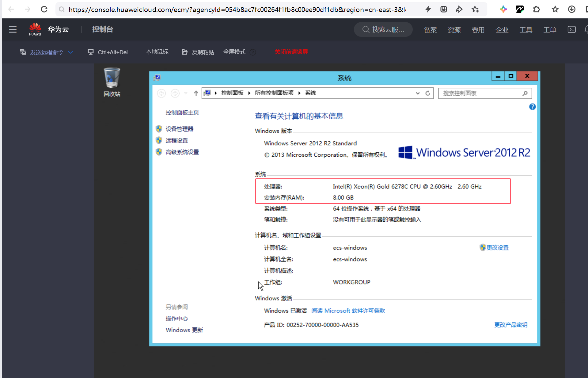Image resolution: width=588 pixels, height=378 pixels.
Task: Click the browser address bar URL
Action: coord(237,10)
